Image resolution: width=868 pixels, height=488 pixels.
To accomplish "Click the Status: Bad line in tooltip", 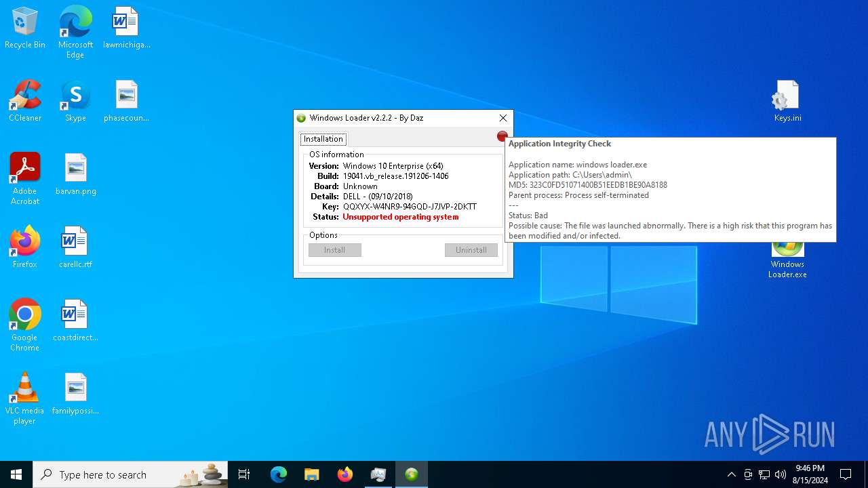I will pyautogui.click(x=528, y=216).
